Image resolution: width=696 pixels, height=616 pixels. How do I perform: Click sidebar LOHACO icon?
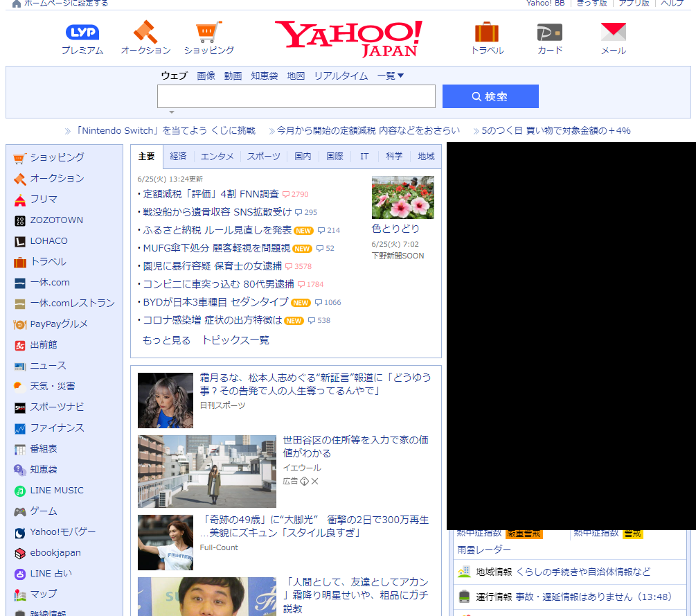[x=20, y=242]
